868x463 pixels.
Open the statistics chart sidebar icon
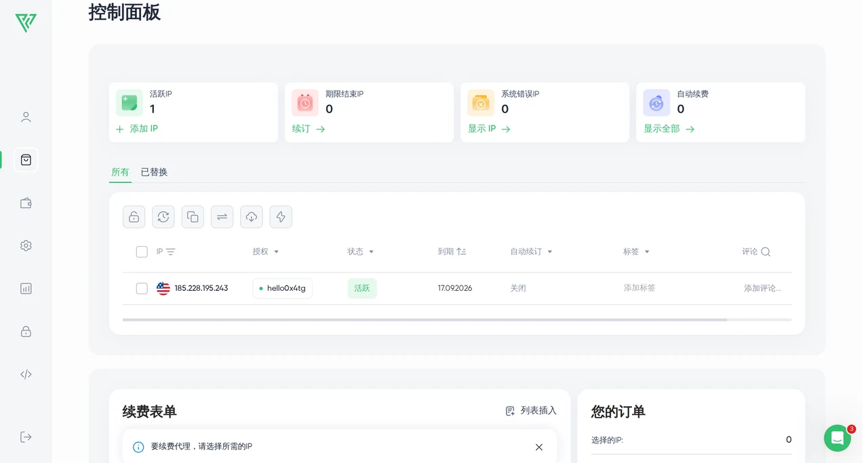26,288
